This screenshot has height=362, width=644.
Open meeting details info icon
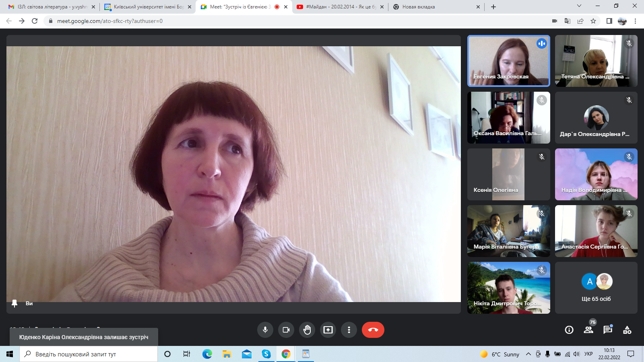[x=569, y=330]
